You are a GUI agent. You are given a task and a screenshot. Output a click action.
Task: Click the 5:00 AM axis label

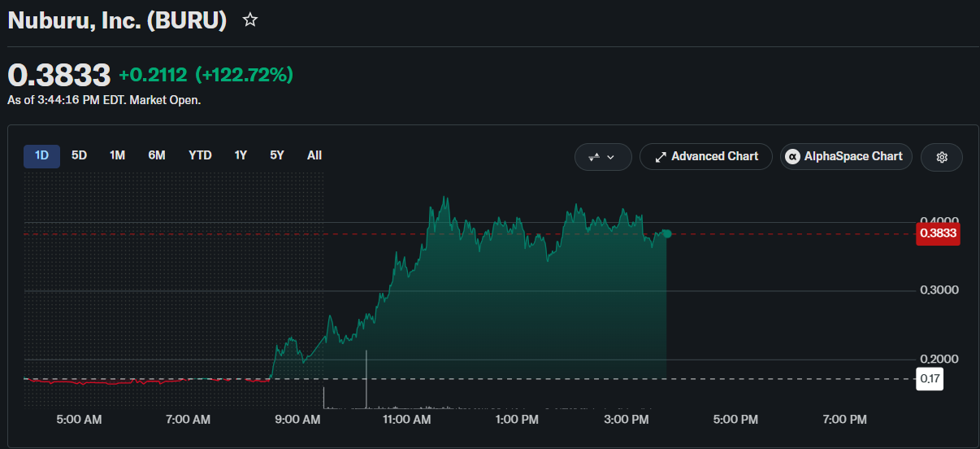click(79, 420)
